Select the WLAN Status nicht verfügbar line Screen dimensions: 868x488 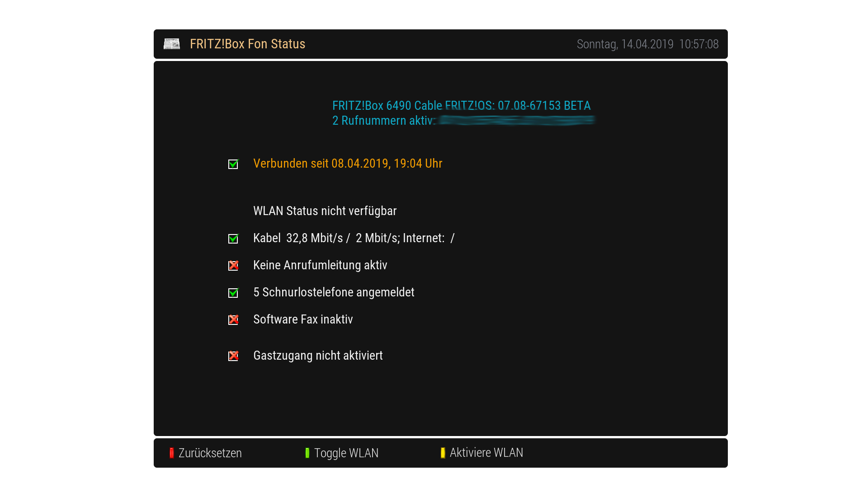325,211
